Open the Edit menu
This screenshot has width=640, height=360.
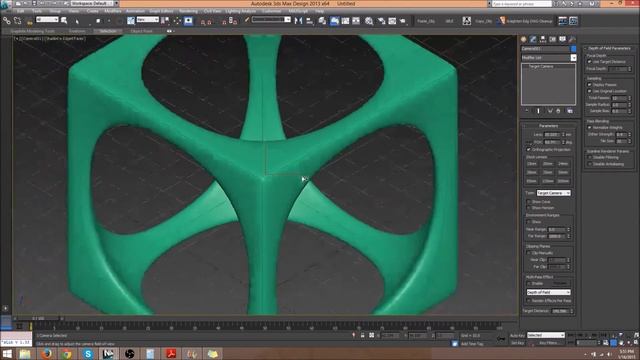[x=20, y=11]
